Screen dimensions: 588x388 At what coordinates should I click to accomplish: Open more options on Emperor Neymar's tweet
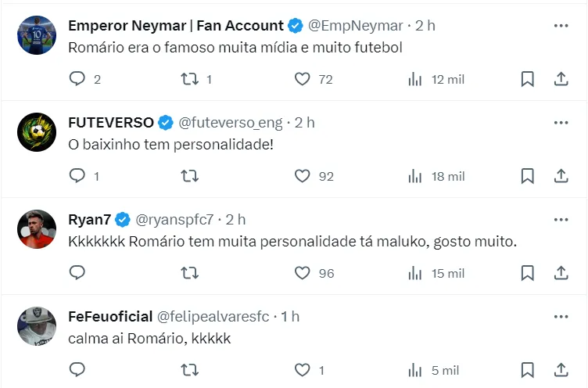click(x=561, y=26)
